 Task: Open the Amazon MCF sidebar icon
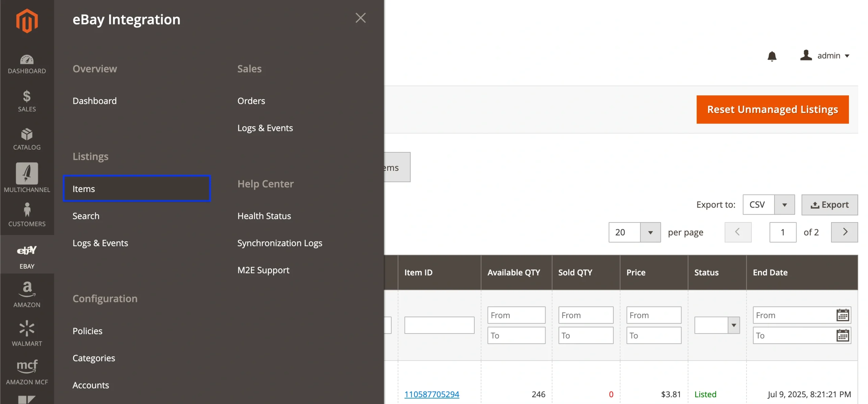coord(27,372)
